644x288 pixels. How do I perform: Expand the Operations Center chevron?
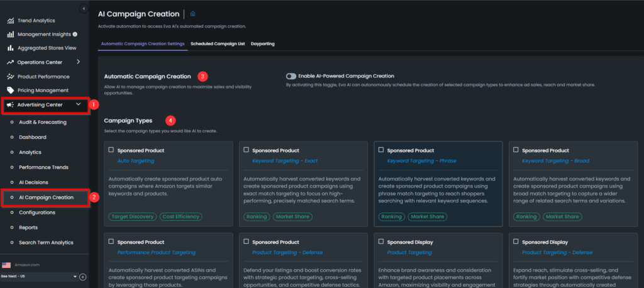click(x=79, y=62)
